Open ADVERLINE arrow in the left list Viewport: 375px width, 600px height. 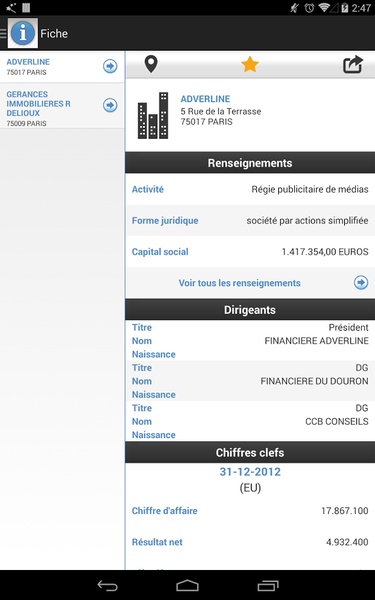pyautogui.click(x=110, y=66)
